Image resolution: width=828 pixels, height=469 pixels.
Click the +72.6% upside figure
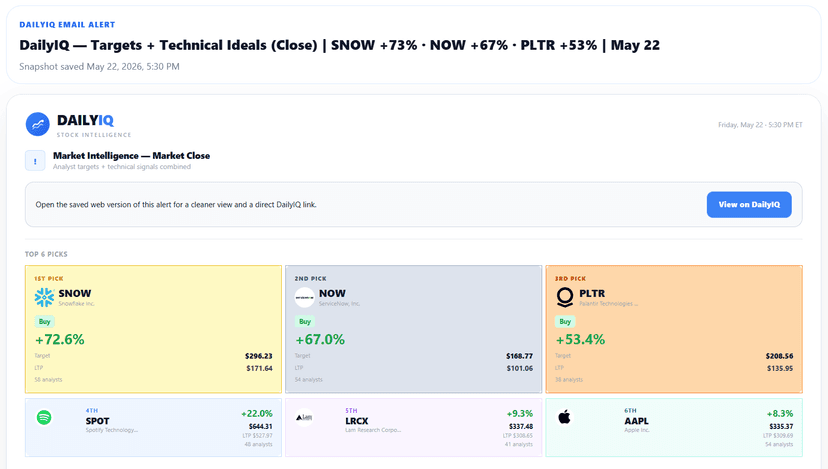tap(60, 339)
